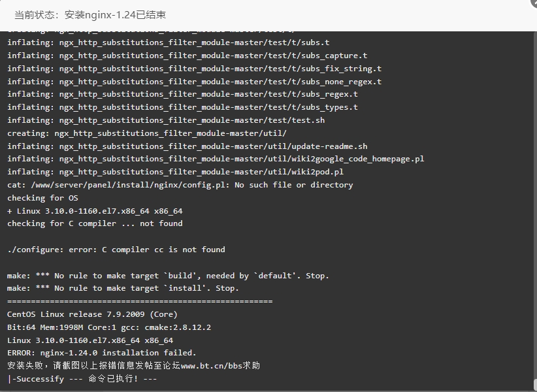This screenshot has height=392, width=537.
Task: Click the log scrollbar thumb at bottom
Action: [535, 384]
